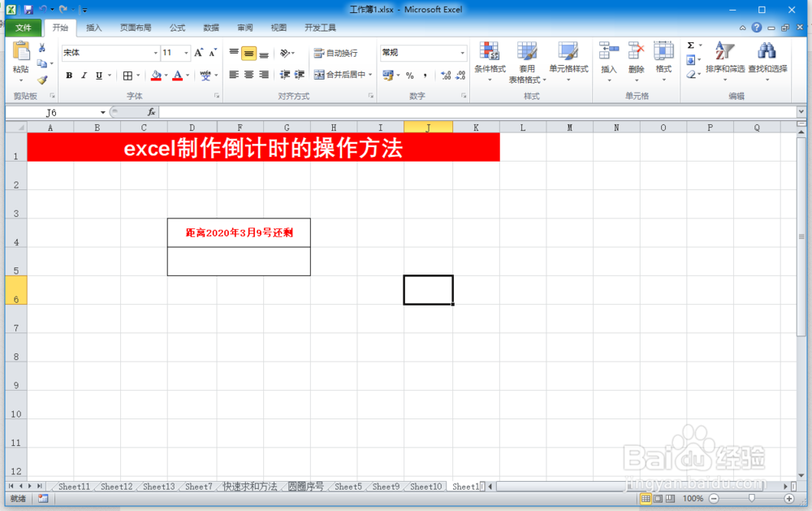Click the AutoSum sigma icon

click(691, 45)
